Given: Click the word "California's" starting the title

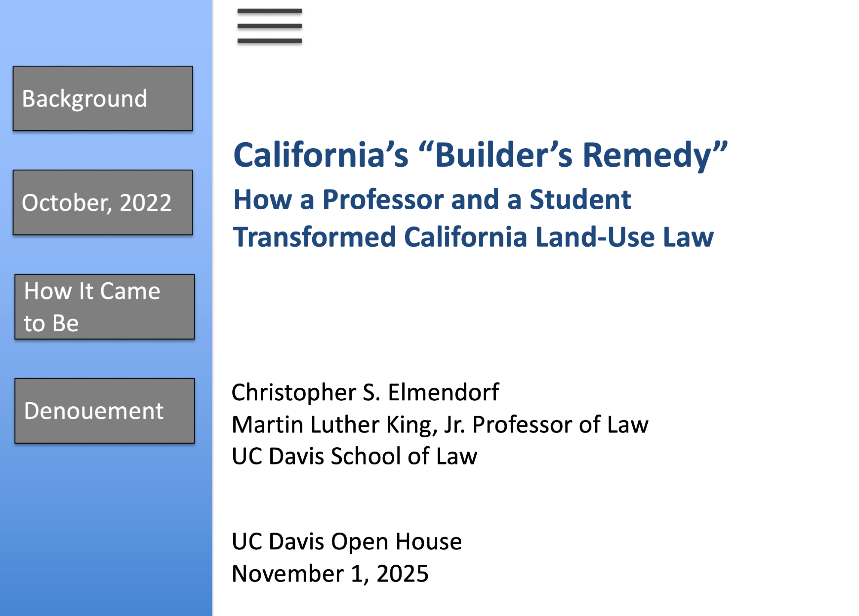Looking at the screenshot, I should pyautogui.click(x=320, y=155).
